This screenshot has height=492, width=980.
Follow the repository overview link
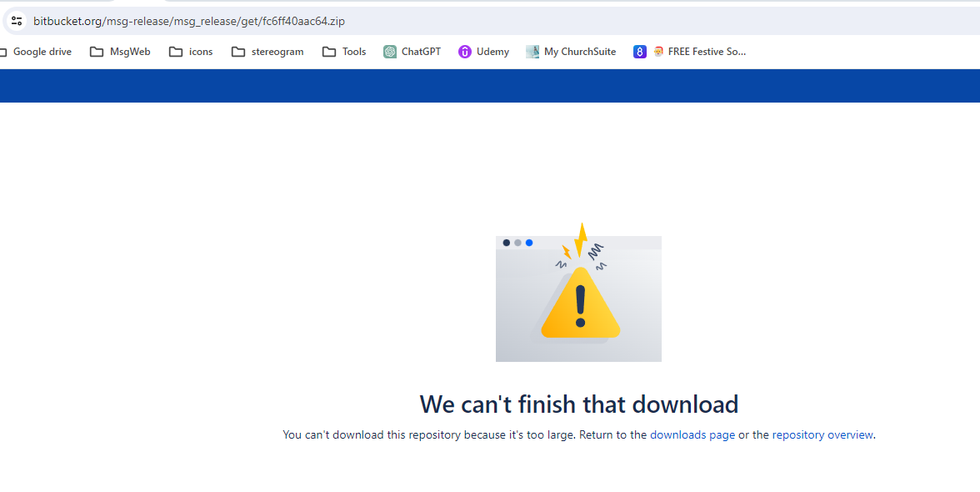pos(822,434)
